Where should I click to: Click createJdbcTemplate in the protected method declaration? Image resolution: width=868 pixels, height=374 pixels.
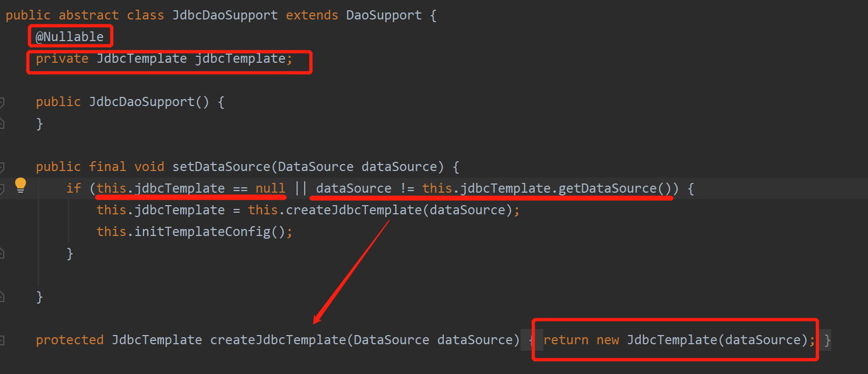pos(278,340)
